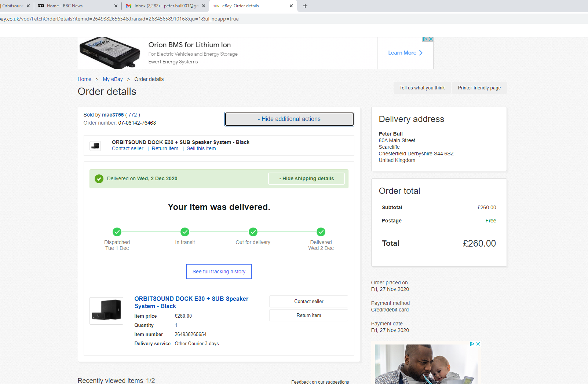Close the Orion BMS advert
The image size is (588, 384).
click(x=431, y=39)
